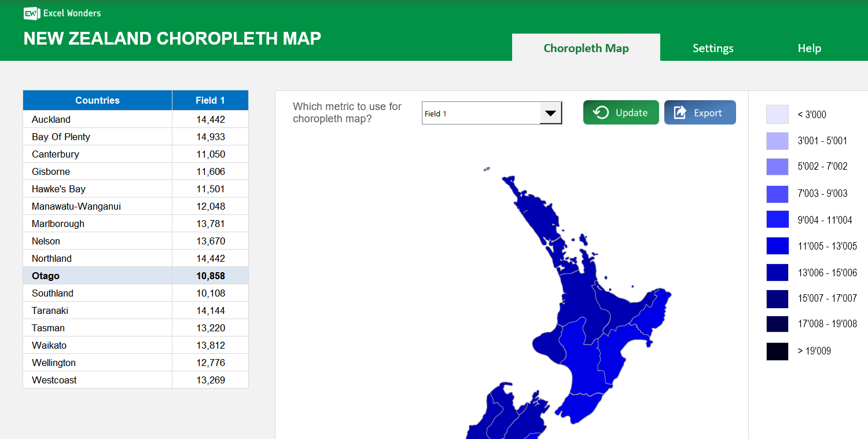Click the Excel Wonders logo icon
The height and width of the screenshot is (439, 868).
tap(31, 13)
